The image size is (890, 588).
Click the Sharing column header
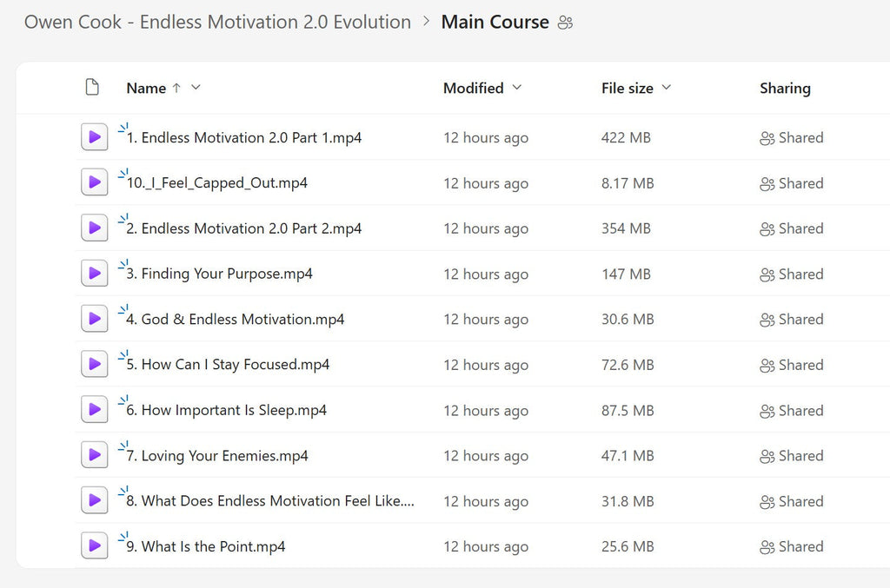785,88
